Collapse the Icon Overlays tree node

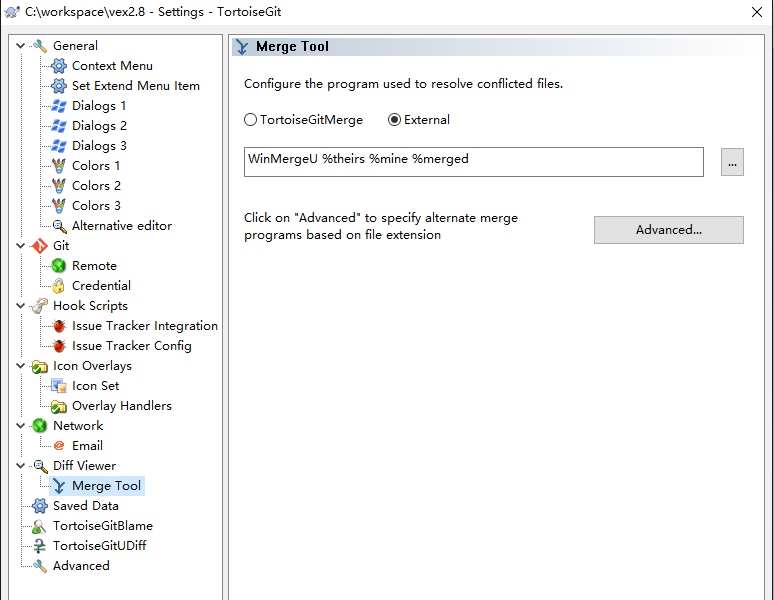click(x=21, y=366)
